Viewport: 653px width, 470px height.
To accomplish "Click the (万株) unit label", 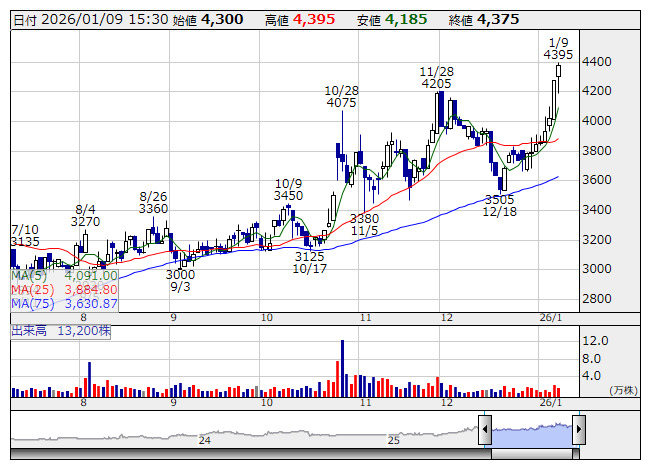I will pos(623,390).
